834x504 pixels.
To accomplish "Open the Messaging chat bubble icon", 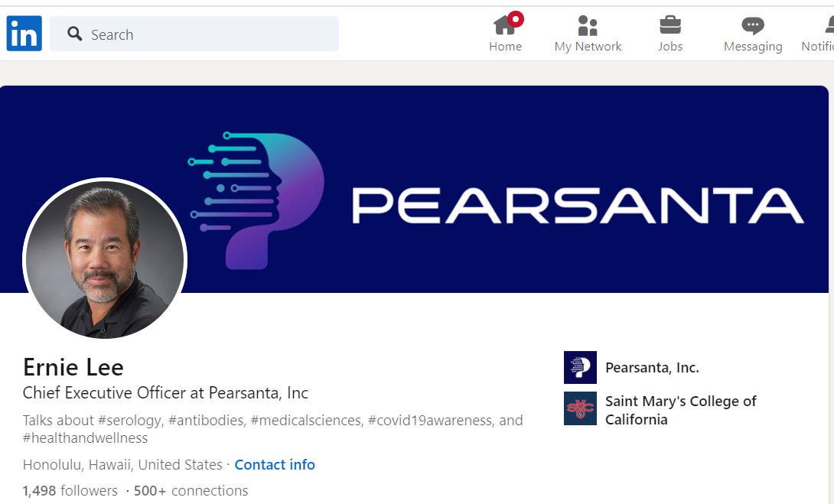I will 753,25.
